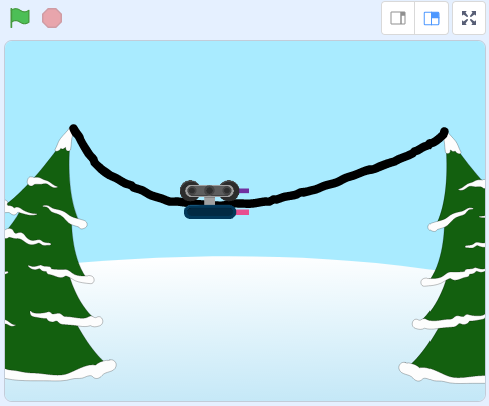The width and height of the screenshot is (489, 406).
Task: Enter full screen stage mode
Action: tap(469, 18)
